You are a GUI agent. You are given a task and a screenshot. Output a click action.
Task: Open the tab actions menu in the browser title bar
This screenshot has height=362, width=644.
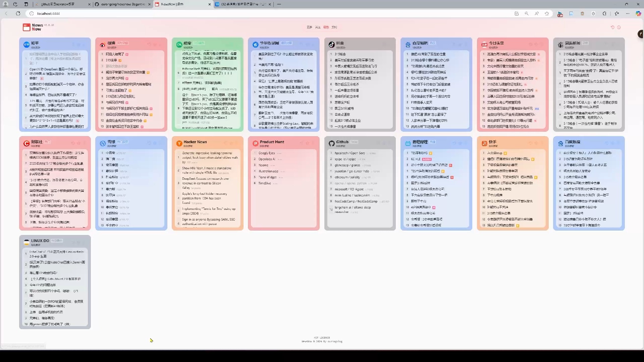pos(26,4)
